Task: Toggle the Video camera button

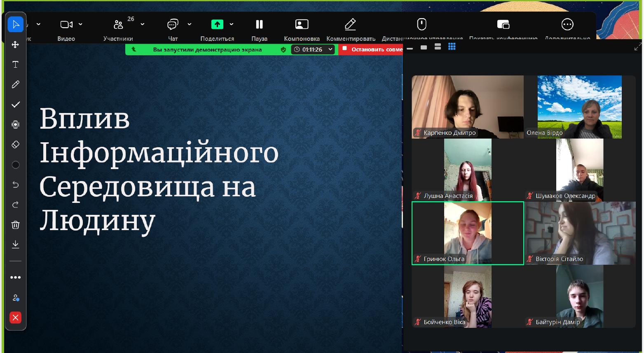Action: pyautogui.click(x=66, y=25)
